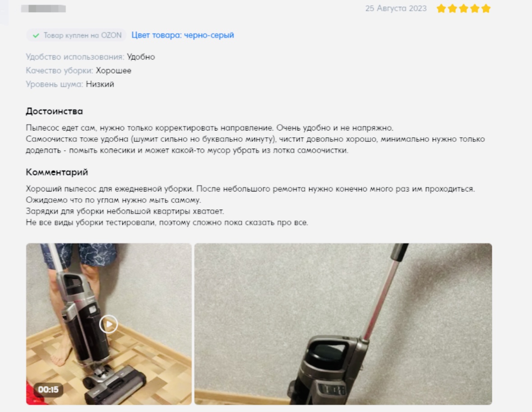The width and height of the screenshot is (532, 412).
Task: Click the 'Уровень шума: Низкий' line
Action: coord(70,84)
